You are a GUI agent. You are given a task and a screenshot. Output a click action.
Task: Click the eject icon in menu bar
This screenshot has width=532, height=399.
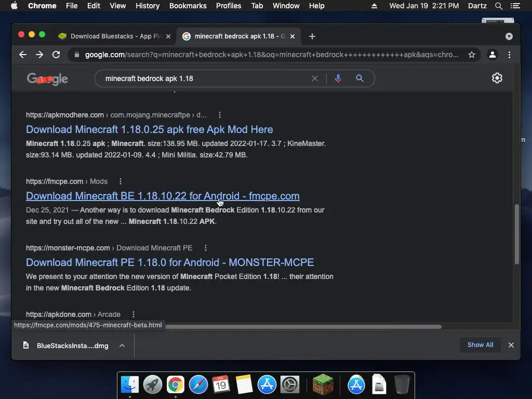point(374,6)
